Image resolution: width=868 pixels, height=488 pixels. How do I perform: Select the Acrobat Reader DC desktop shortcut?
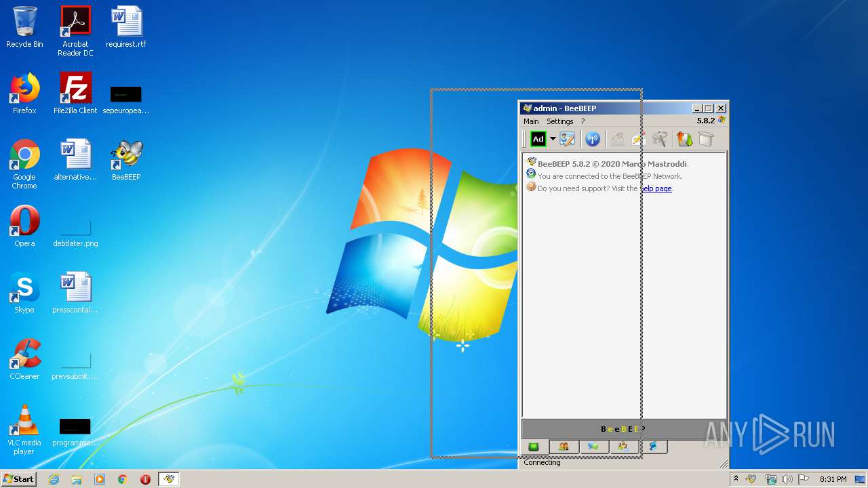75,31
